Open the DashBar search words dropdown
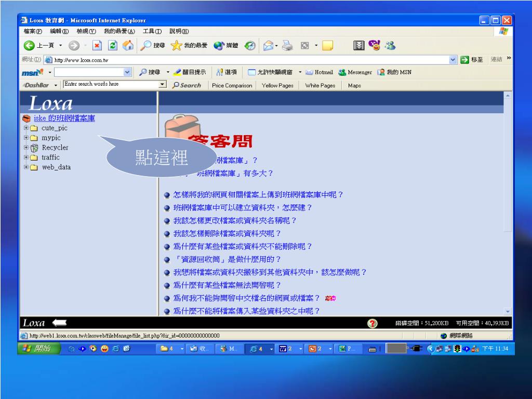The height and width of the screenshot is (399, 532). [163, 85]
